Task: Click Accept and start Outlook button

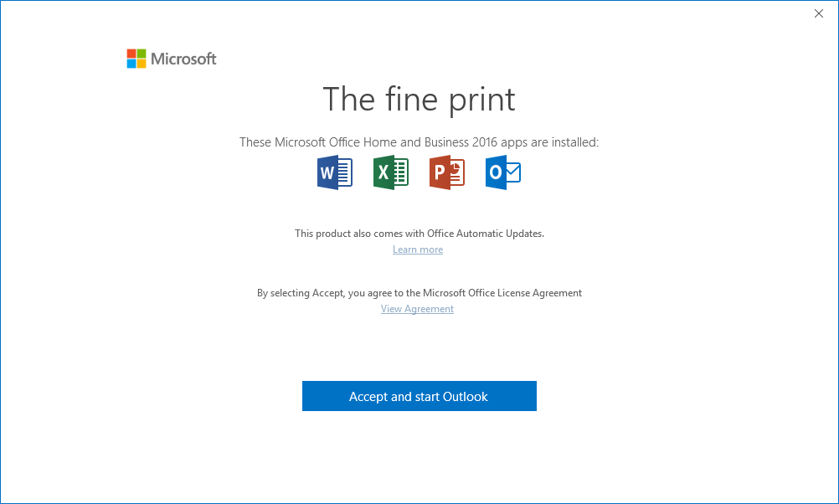Action: click(419, 396)
